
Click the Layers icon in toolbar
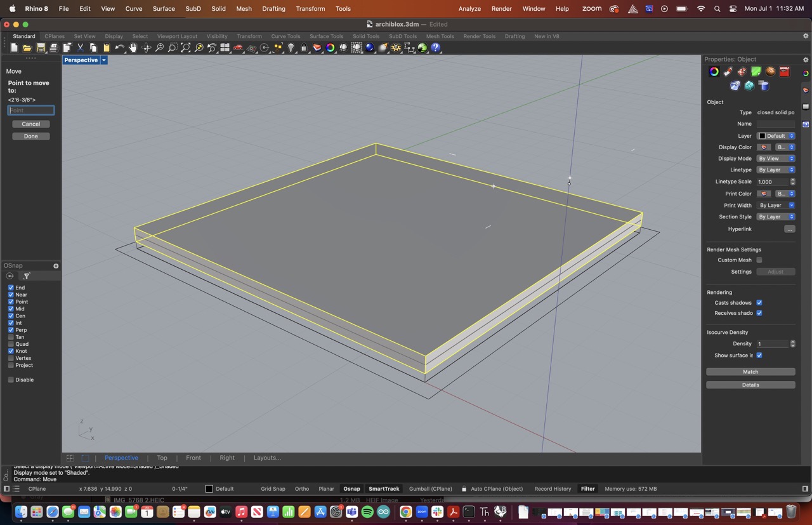coord(317,48)
